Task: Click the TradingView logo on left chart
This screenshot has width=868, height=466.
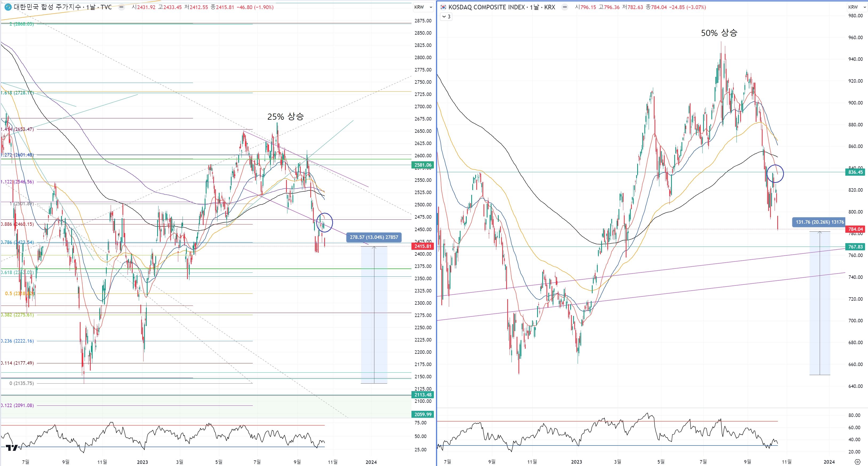Action: [x=11, y=448]
